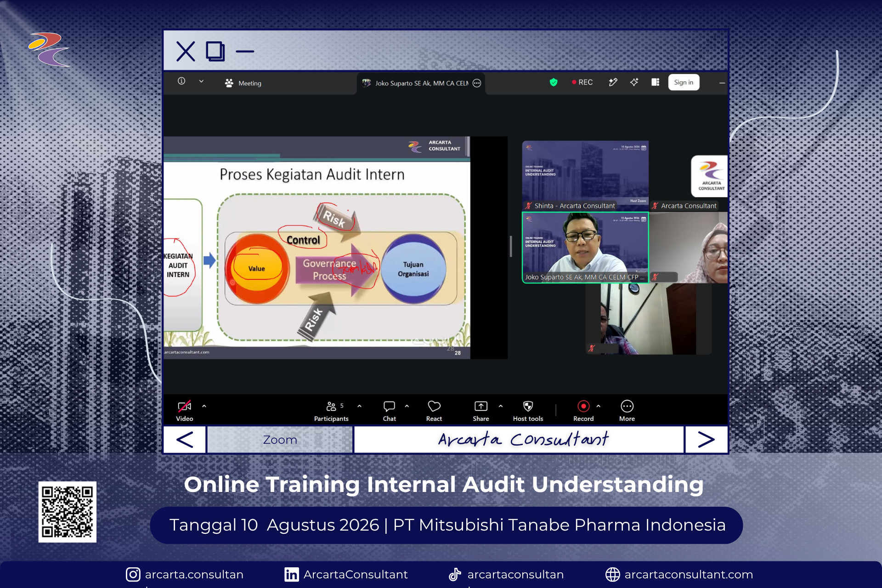
Task: Select the Shinta - Arcarta Consultant video tile
Action: tap(585, 175)
